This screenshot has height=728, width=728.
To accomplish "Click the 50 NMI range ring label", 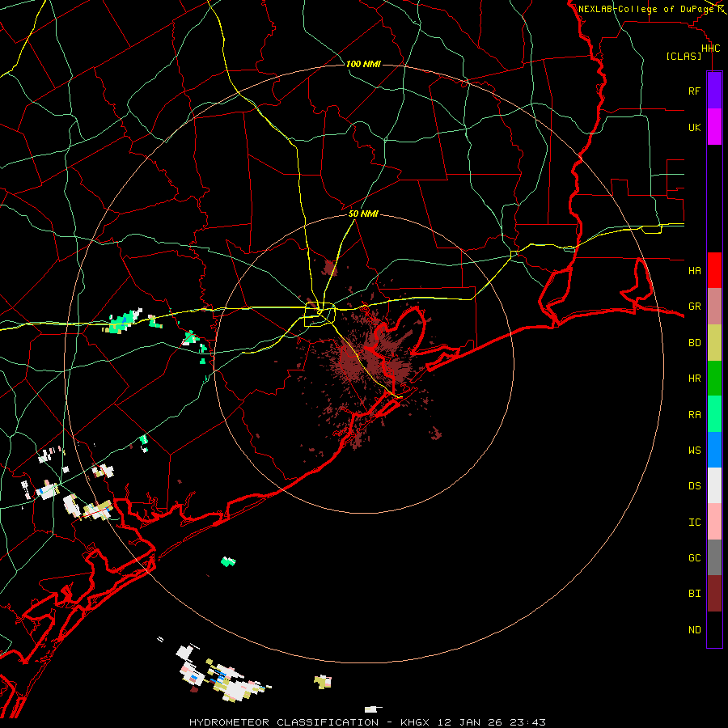I will 363,214.
